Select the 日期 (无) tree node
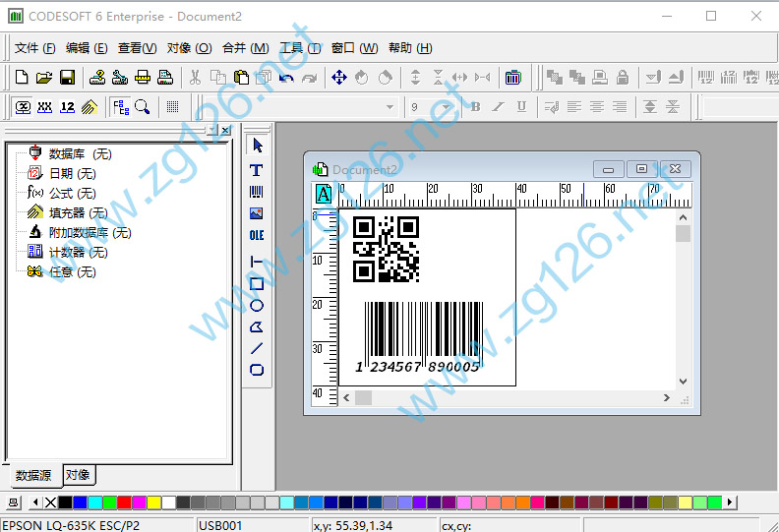 click(73, 173)
